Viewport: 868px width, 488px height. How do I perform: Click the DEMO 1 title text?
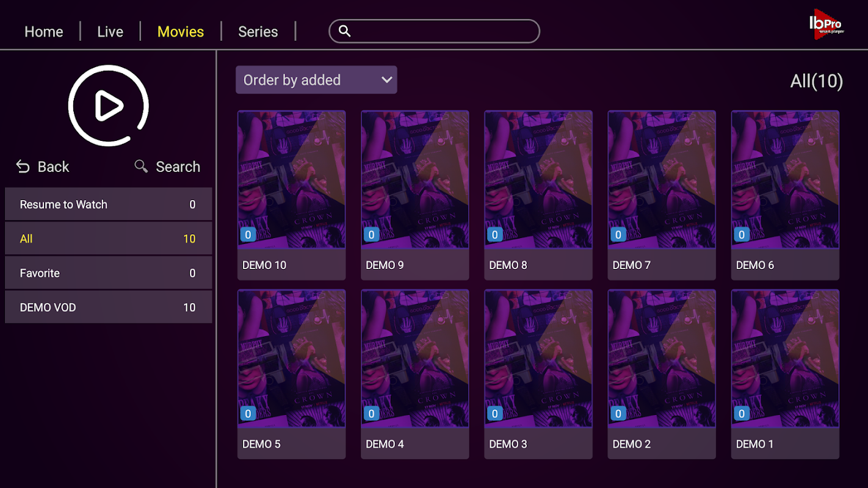click(x=754, y=444)
